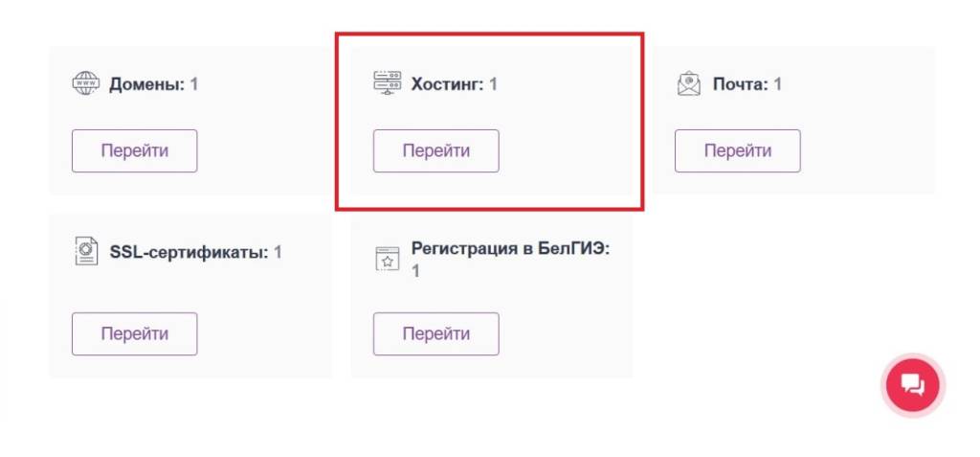Click the SSL-сертификаты heading text

pos(189,253)
